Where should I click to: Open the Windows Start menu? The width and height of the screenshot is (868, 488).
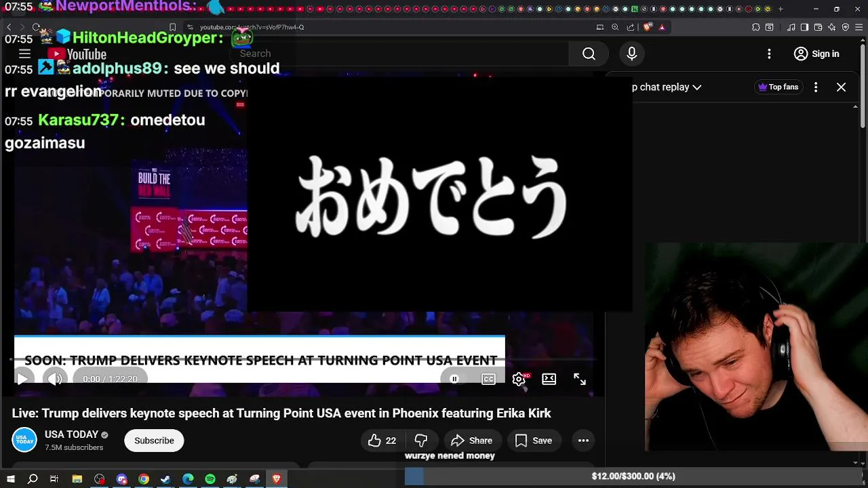[11, 479]
